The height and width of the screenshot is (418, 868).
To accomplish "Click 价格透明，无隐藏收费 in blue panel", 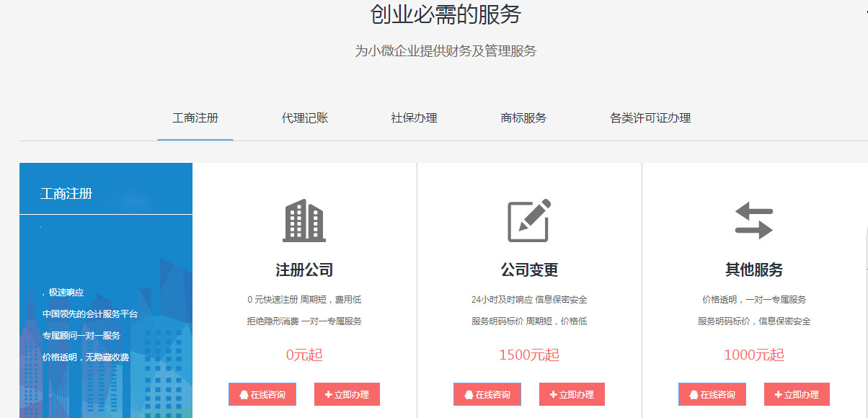I will click(86, 357).
